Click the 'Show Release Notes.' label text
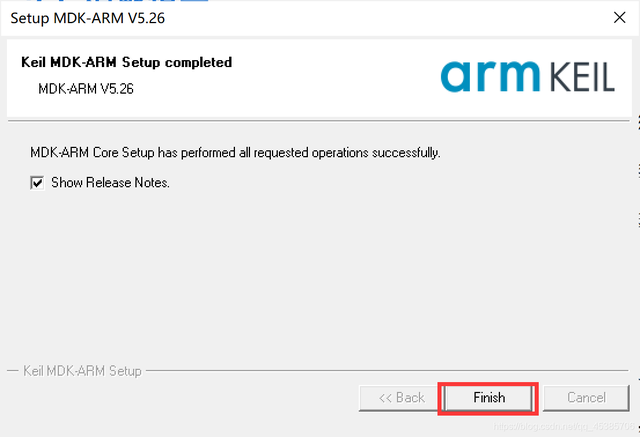 (x=110, y=182)
